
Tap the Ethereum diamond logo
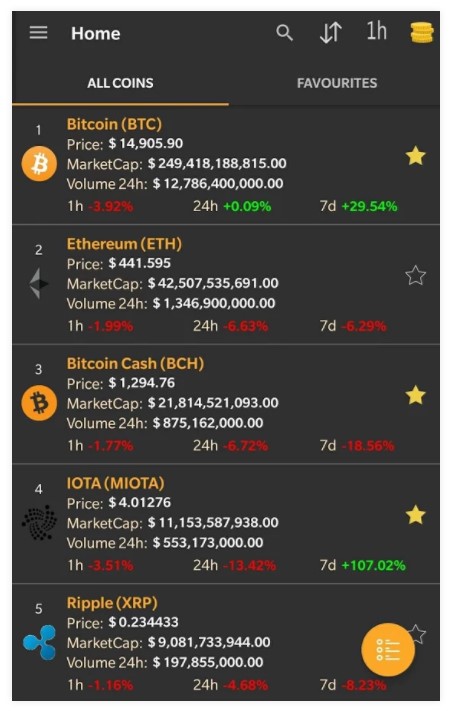tap(39, 283)
